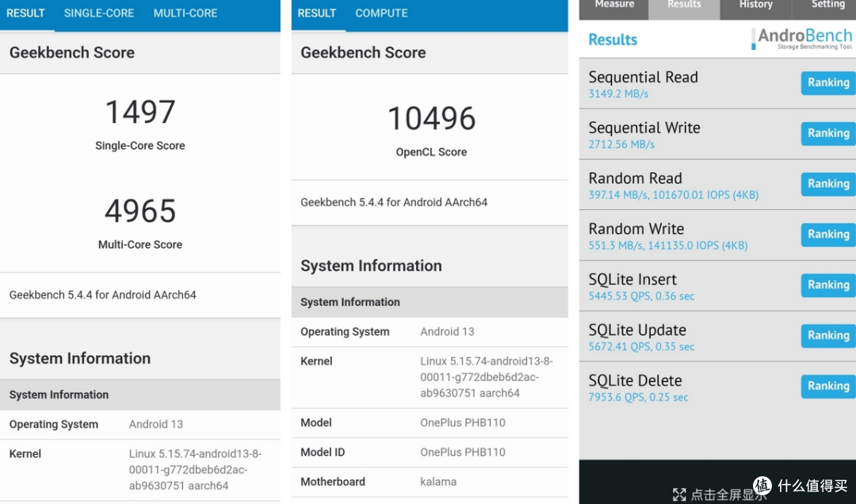Click the Model ID value OnePlus PHB110
Screen dimensions: 856x504
click(462, 452)
